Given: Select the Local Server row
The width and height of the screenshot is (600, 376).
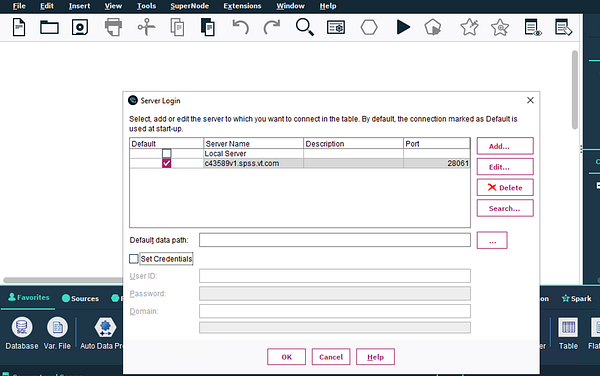Looking at the screenshot, I should [300, 153].
